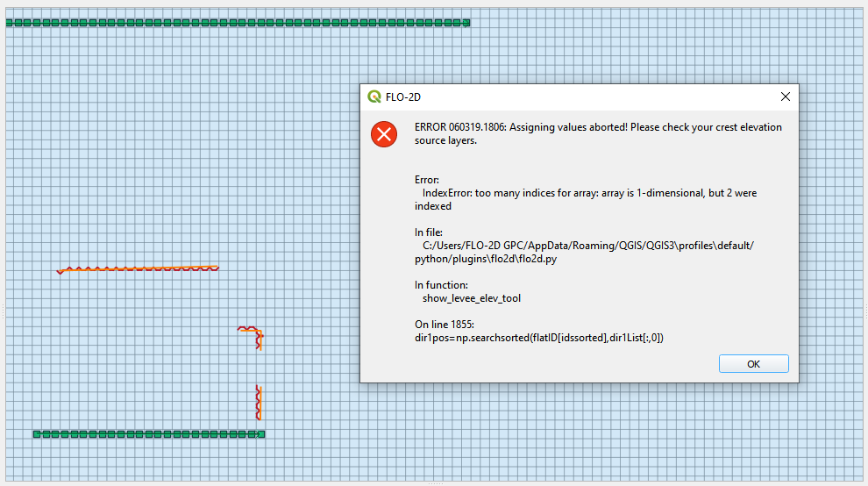The image size is (868, 486).
Task: Click the top green levee line on map
Action: click(x=238, y=23)
